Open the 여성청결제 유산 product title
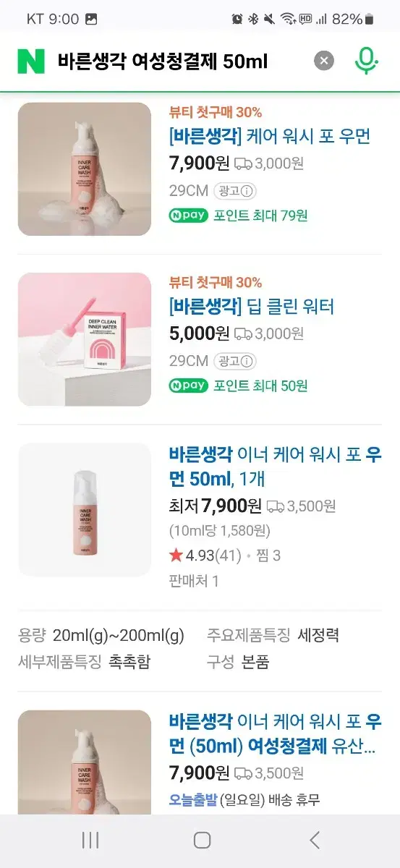 [275, 733]
